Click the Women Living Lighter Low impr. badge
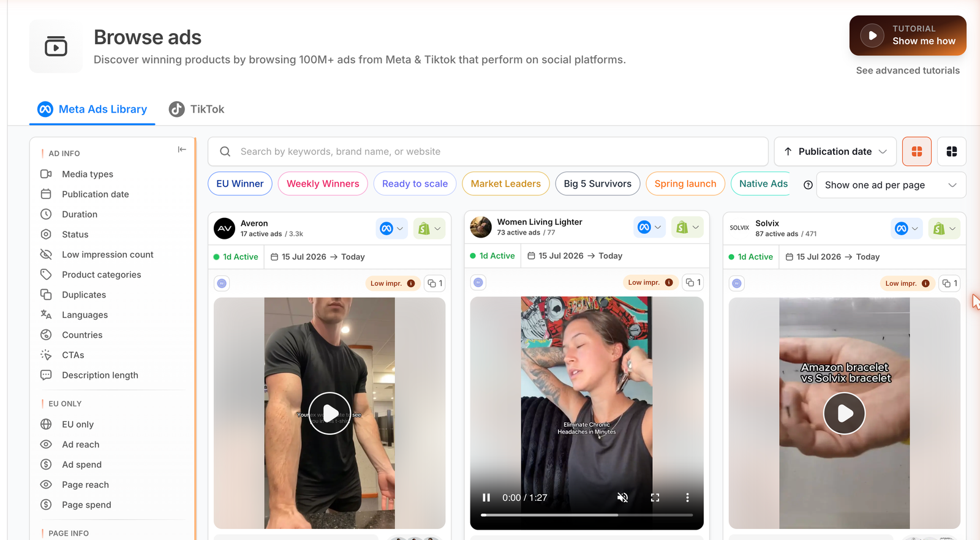The height and width of the screenshot is (540, 980). (650, 282)
